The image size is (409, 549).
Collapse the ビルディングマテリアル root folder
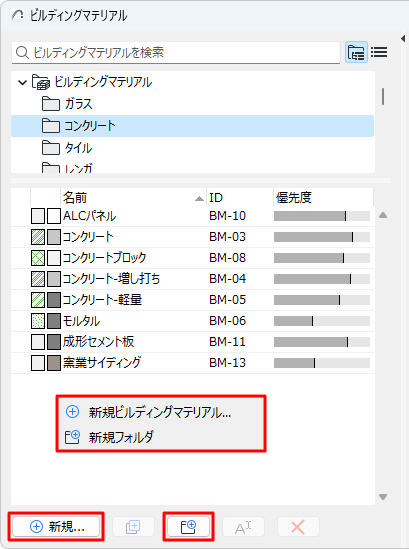click(x=22, y=83)
